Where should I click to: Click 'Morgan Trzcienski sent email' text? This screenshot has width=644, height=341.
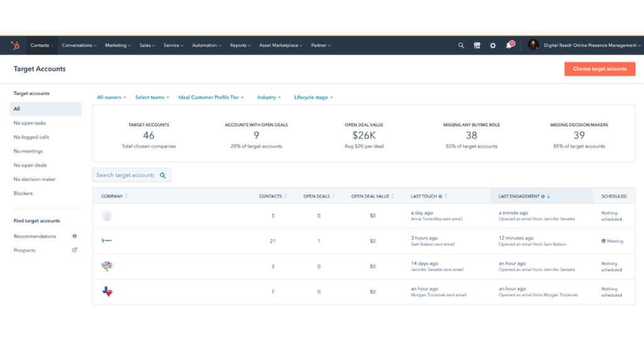click(438, 295)
